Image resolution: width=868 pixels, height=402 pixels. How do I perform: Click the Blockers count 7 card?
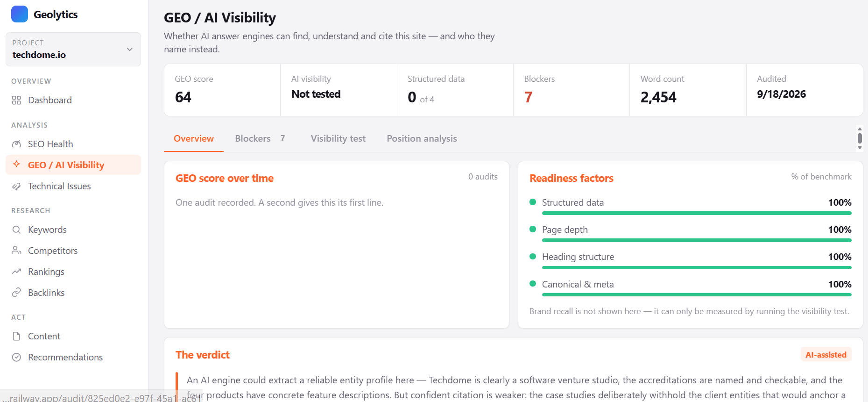point(571,90)
